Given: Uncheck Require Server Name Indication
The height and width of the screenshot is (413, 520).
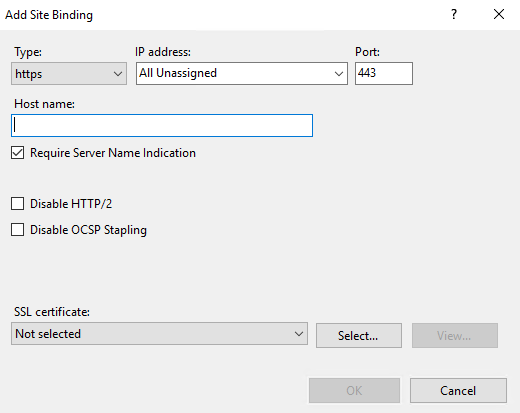Looking at the screenshot, I should [x=17, y=153].
